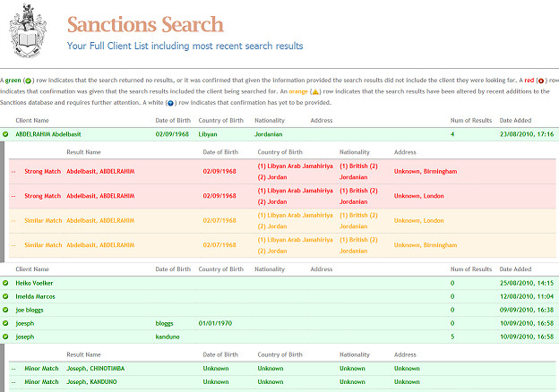Screen dimensions: 559x392
Task: Open the Heiko Voelker client entry
Action: (x=35, y=283)
